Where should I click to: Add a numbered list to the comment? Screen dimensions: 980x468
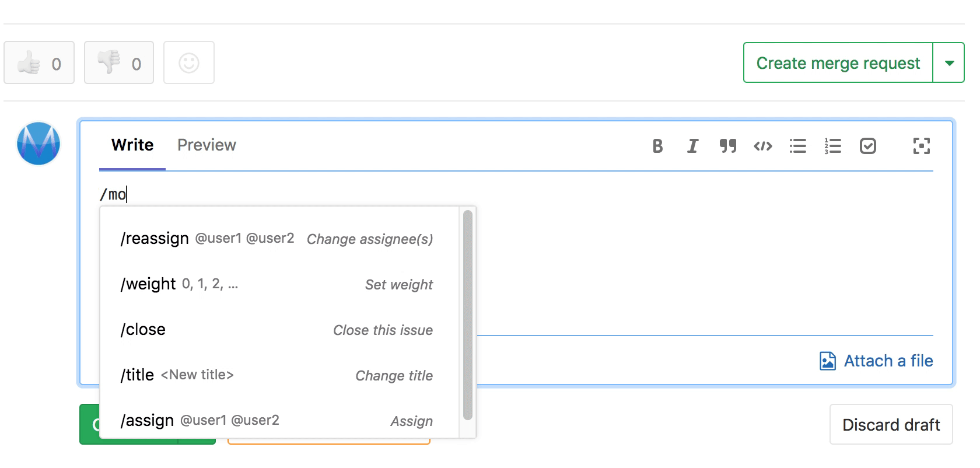pyautogui.click(x=832, y=146)
